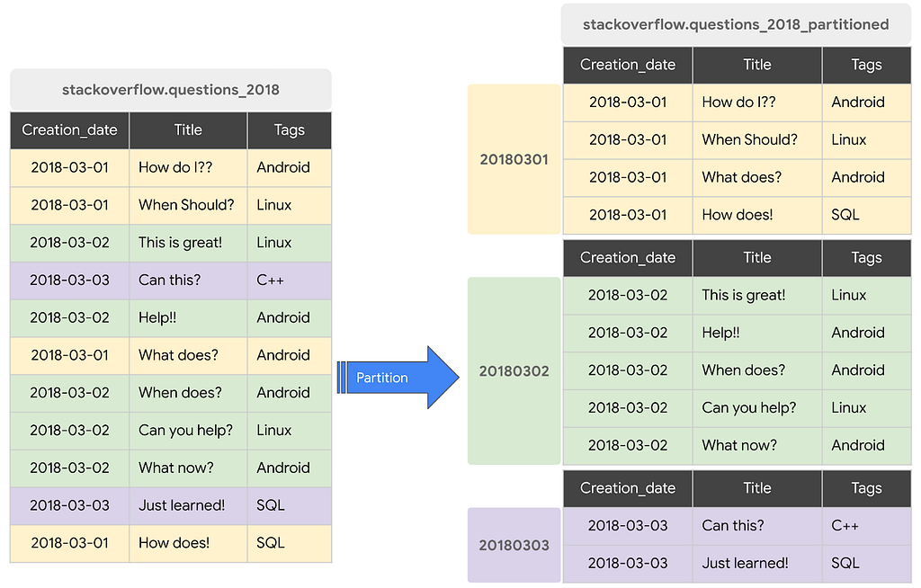921x588 pixels.
Task: Click Tags header in the unpartitioned left table
Action: coord(289,129)
